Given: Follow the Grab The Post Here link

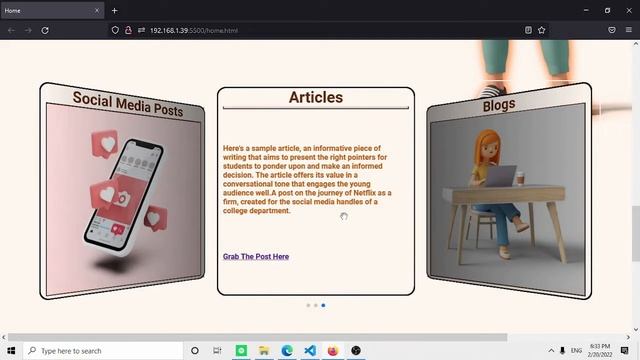Looking at the screenshot, I should click(256, 257).
